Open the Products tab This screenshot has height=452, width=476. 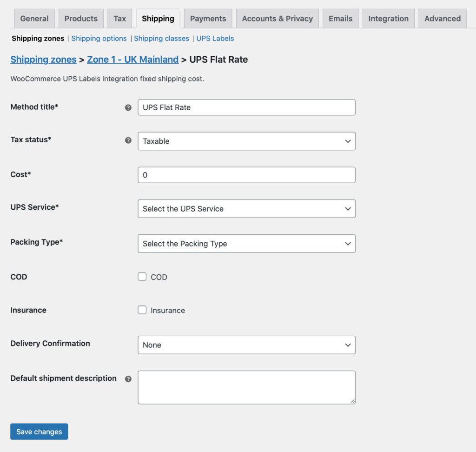tap(81, 19)
